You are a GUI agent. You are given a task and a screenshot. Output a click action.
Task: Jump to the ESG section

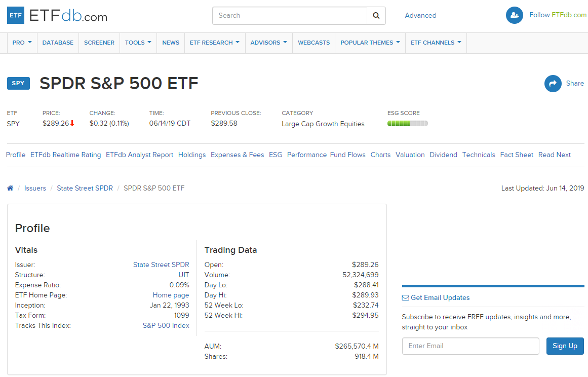(x=276, y=155)
